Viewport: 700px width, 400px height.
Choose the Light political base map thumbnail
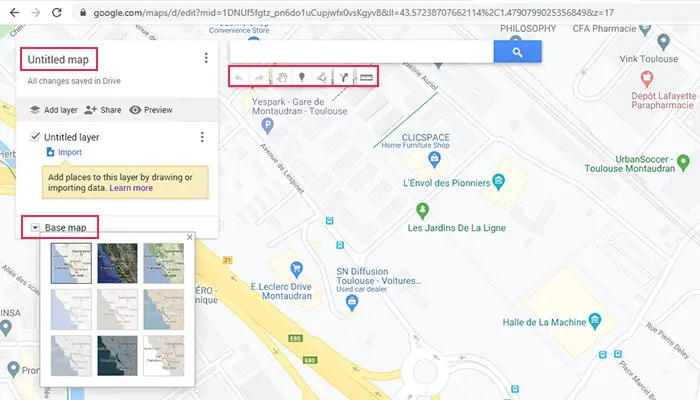coord(71,309)
